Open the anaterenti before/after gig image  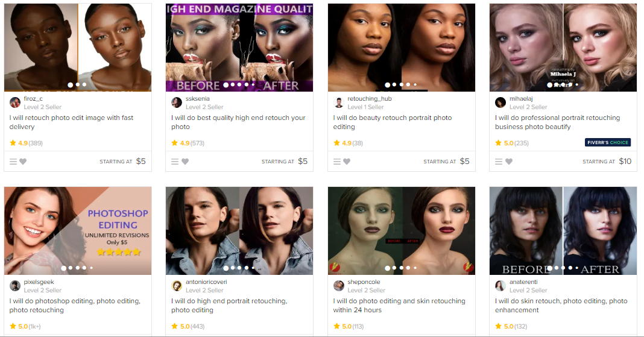(563, 231)
